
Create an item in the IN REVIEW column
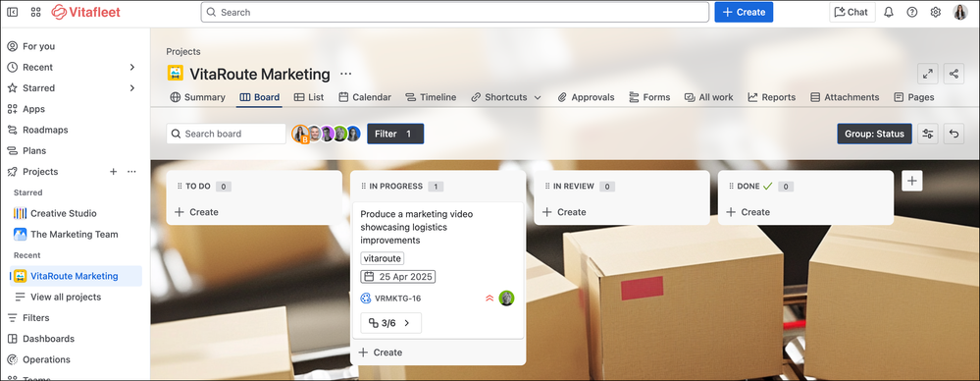tap(564, 212)
